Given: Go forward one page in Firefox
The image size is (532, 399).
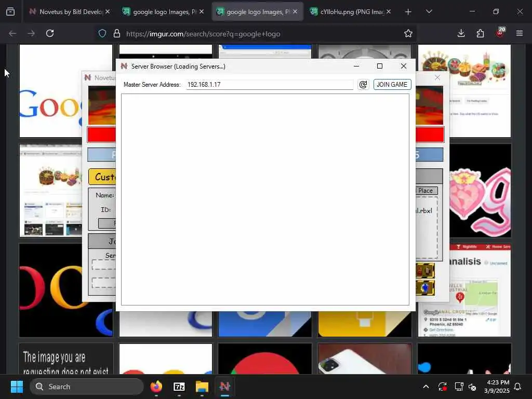Looking at the screenshot, I should (31, 33).
